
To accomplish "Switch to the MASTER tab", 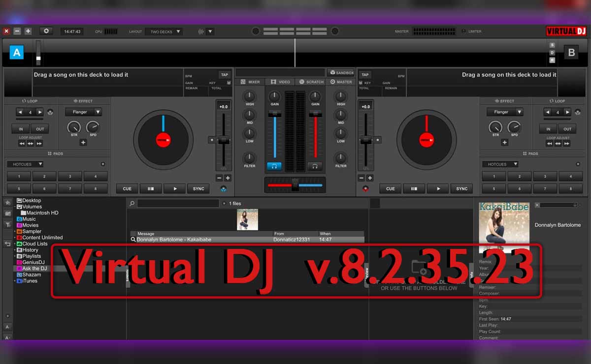I will (x=341, y=82).
